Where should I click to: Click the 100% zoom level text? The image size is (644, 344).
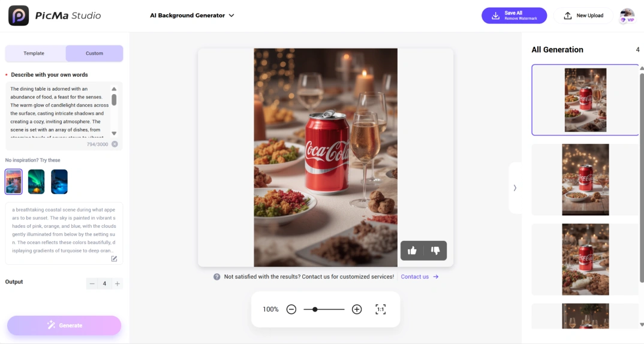(270, 309)
